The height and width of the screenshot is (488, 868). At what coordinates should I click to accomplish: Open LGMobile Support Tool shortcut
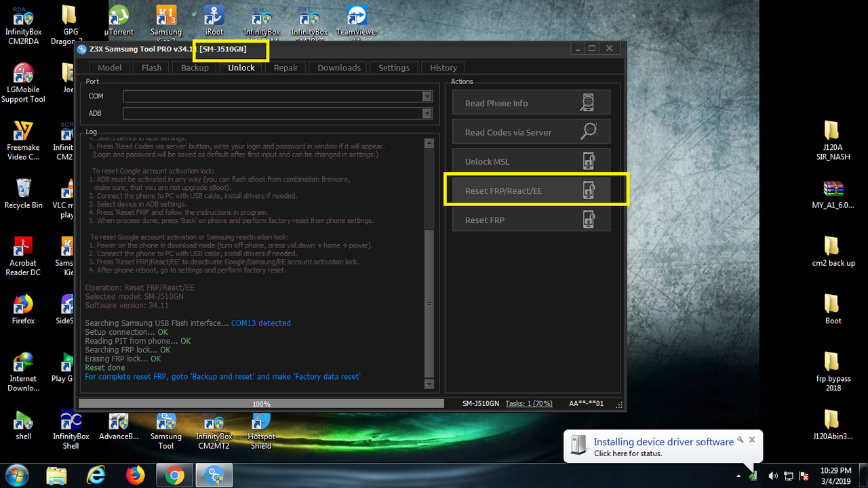23,83
